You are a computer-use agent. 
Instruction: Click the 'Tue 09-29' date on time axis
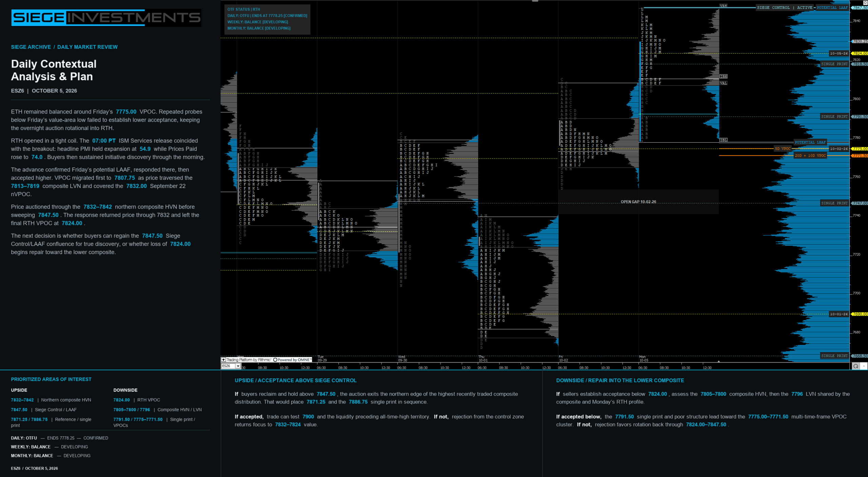pos(322,358)
